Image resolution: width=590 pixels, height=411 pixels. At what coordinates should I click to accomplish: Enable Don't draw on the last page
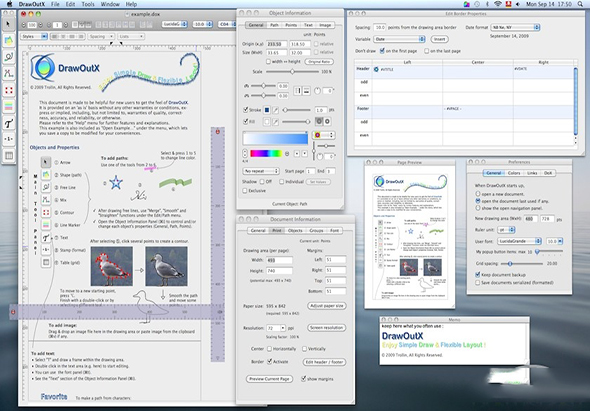click(426, 51)
